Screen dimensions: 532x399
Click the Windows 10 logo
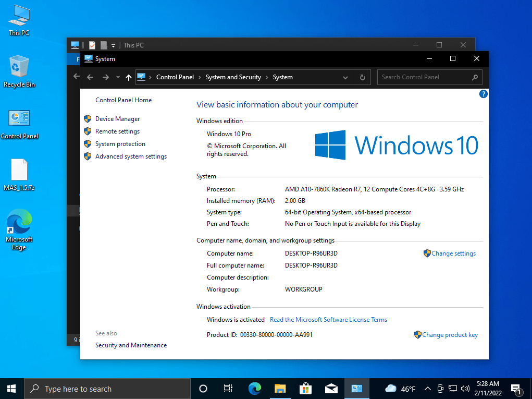[397, 145]
